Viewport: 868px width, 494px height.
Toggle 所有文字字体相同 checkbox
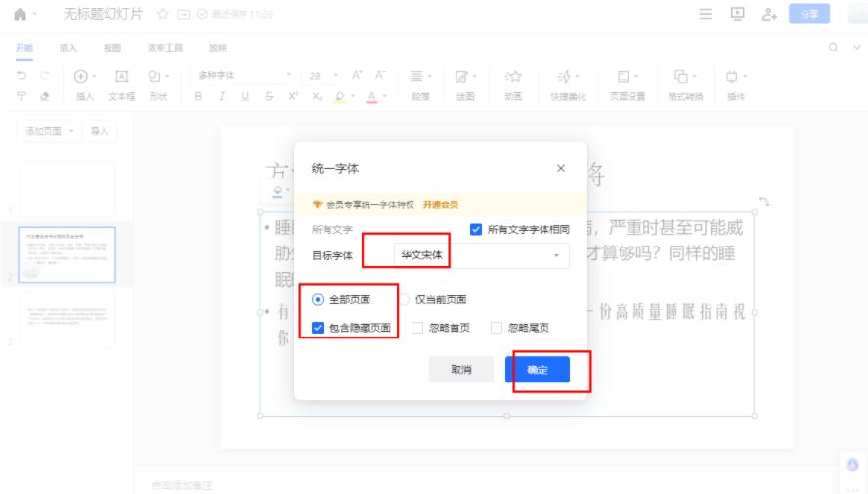(475, 229)
